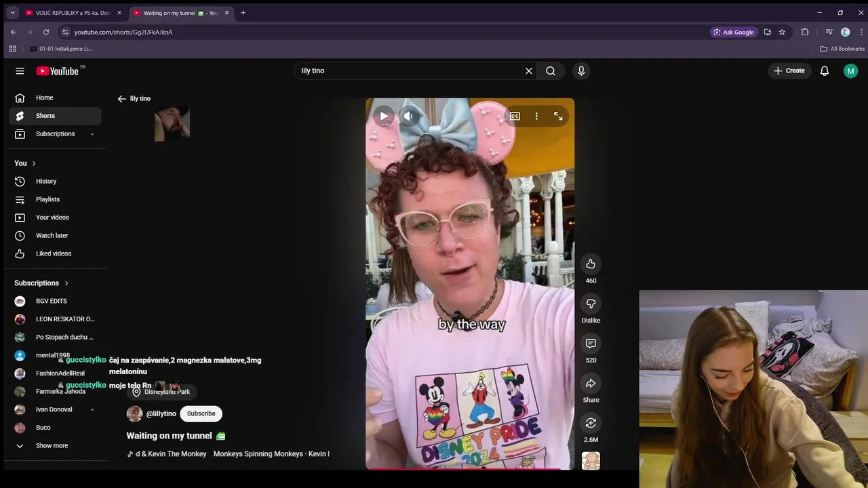The width and height of the screenshot is (868, 488).
Task: Open the LEON RESKATOR channel
Action: coord(55,319)
